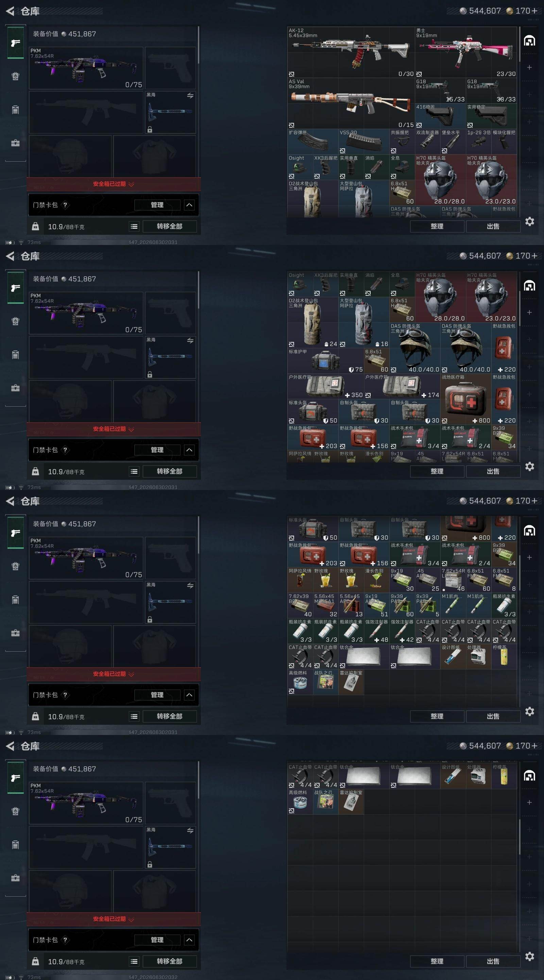Image resolution: width=544 pixels, height=980 pixels.
Task: Select the 7.62x39 BP stack of 40
Action: (300, 605)
